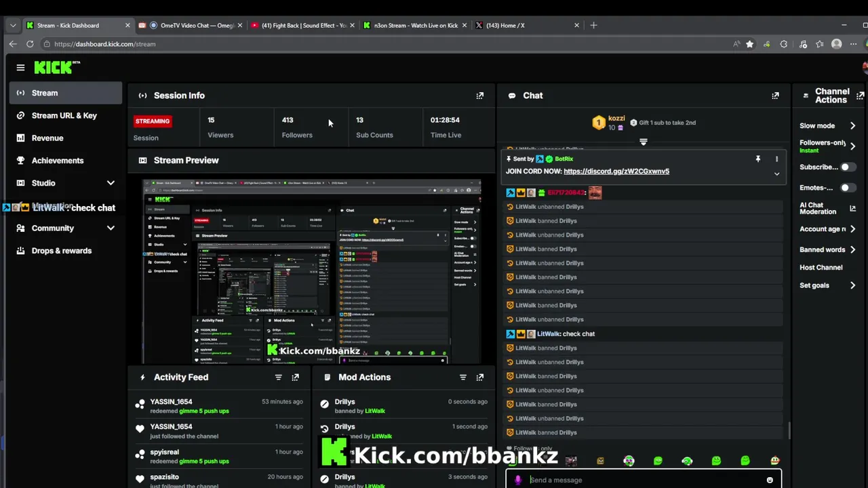
Task: Open pinned message three-dot options
Action: tap(776, 159)
